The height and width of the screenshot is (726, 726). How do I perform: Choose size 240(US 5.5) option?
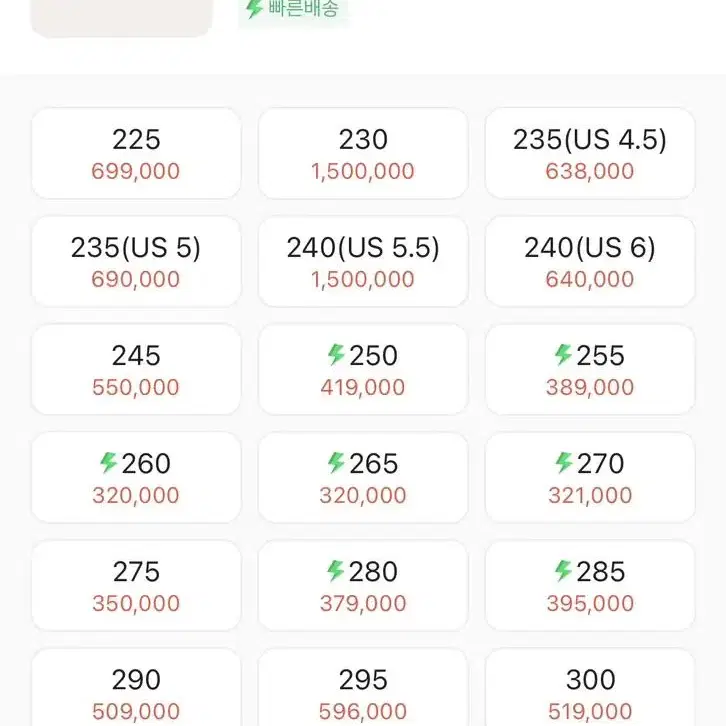(363, 262)
